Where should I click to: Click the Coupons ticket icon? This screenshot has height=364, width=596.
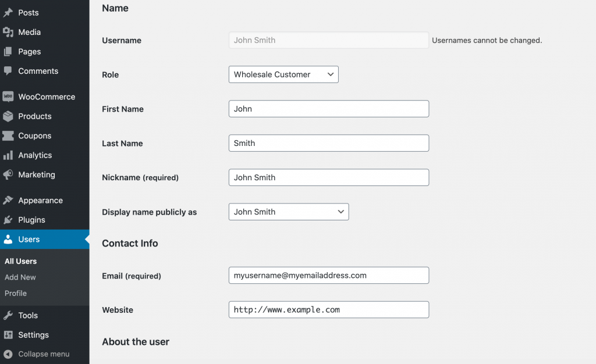pos(8,135)
